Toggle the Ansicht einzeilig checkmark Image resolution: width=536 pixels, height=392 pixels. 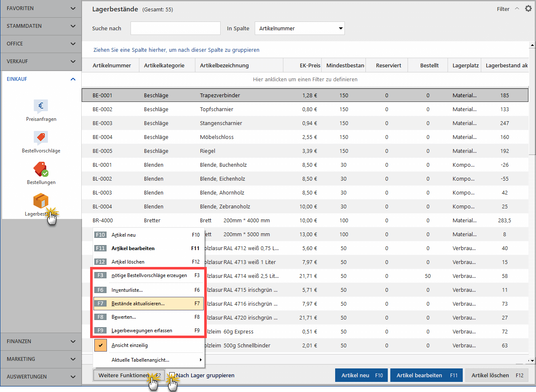point(100,345)
